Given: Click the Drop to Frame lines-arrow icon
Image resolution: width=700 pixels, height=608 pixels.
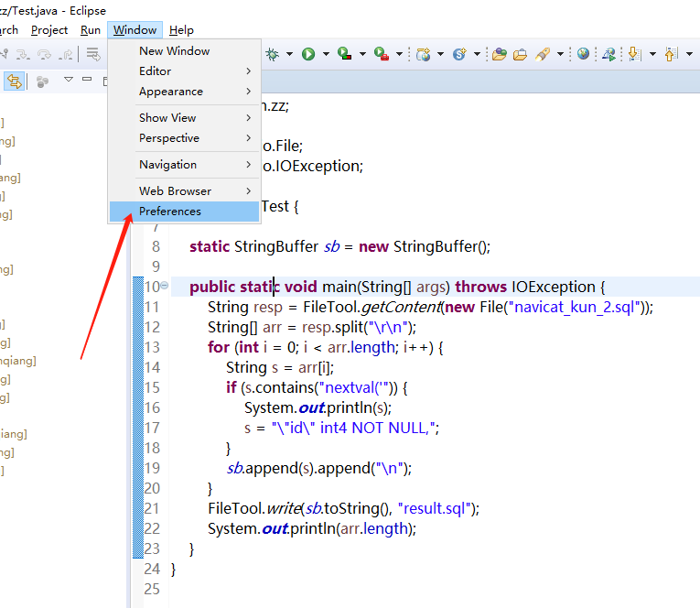Looking at the screenshot, I should point(92,55).
